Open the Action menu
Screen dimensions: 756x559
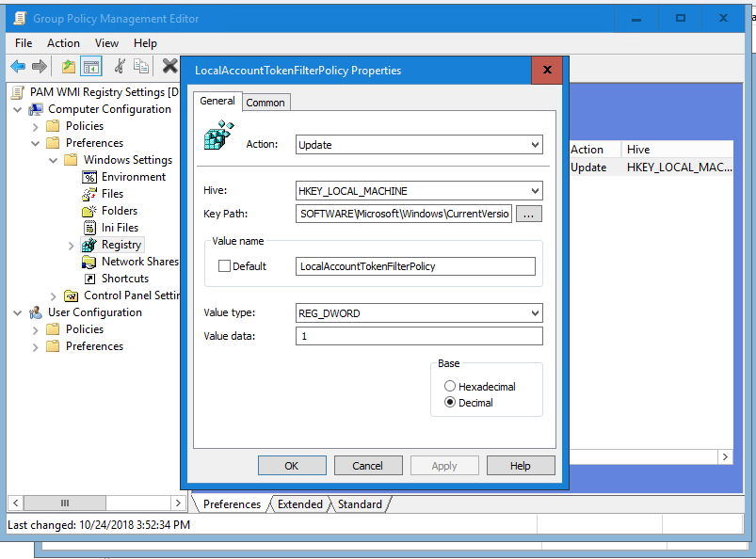click(x=63, y=43)
